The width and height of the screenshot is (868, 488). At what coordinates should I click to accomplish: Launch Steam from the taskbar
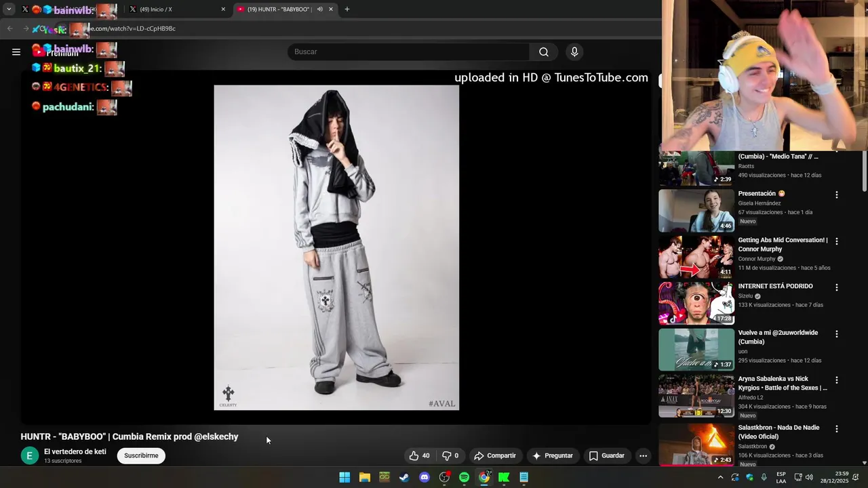[x=404, y=477]
